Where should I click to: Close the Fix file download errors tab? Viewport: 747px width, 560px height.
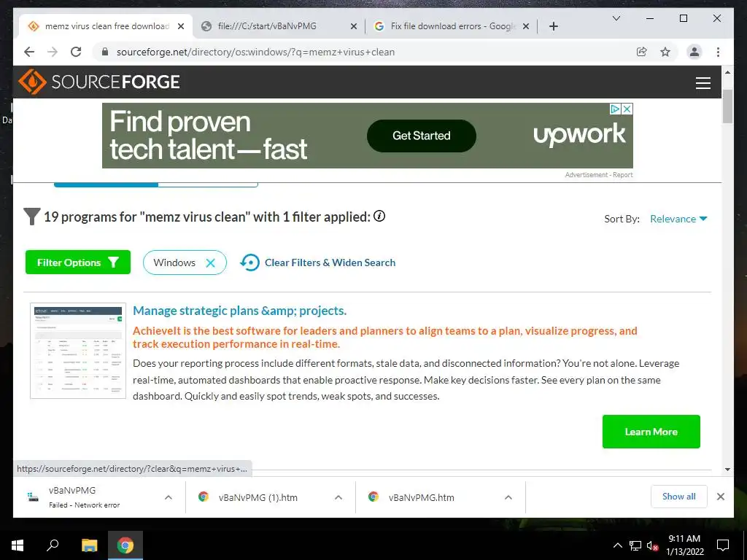[x=525, y=26]
